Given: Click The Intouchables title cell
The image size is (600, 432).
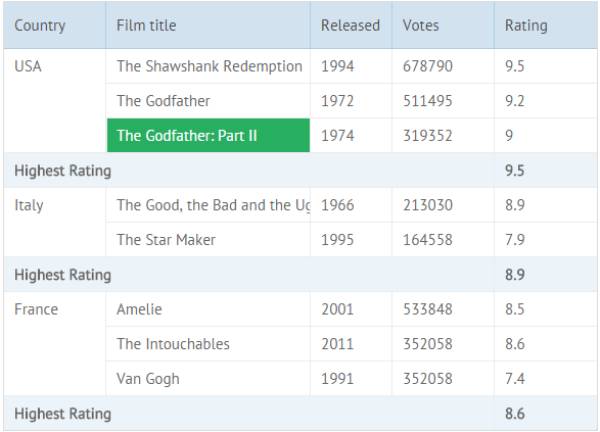Looking at the screenshot, I should (208, 344).
